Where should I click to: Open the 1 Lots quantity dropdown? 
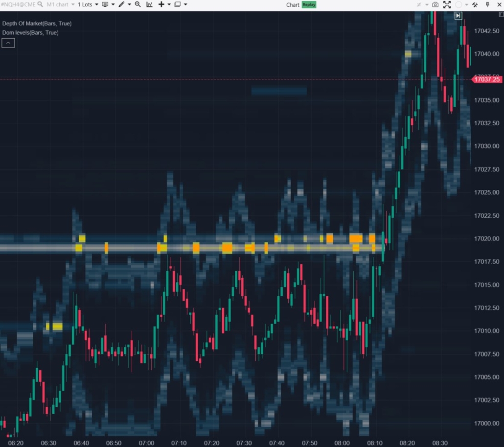click(x=87, y=4)
